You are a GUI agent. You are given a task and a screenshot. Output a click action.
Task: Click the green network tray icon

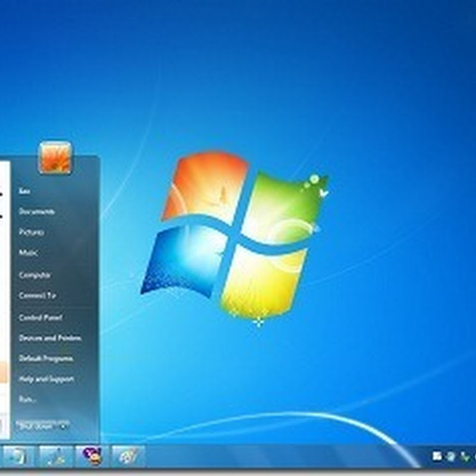tap(465, 456)
